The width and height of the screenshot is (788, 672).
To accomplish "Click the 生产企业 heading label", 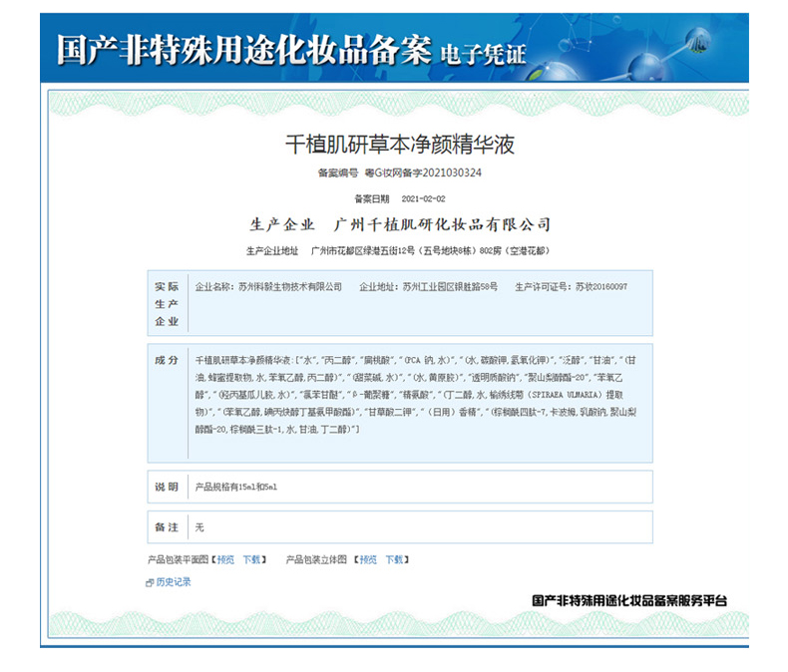I will (x=282, y=224).
